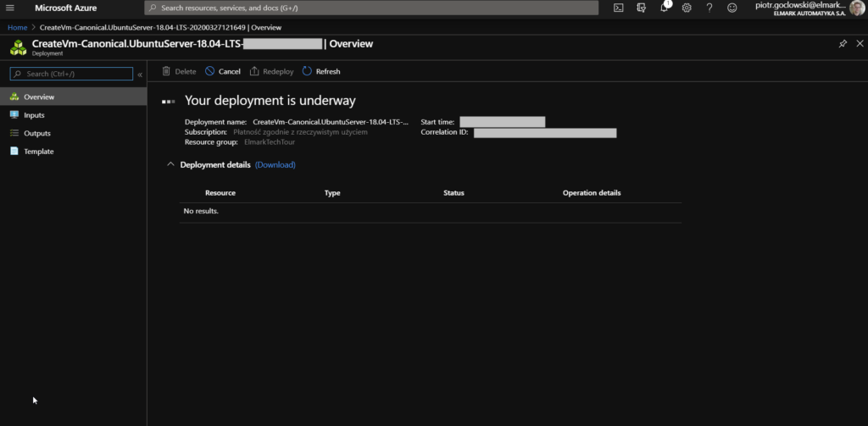The image size is (868, 426).
Task: Select Overview in the sidebar
Action: pos(73,97)
